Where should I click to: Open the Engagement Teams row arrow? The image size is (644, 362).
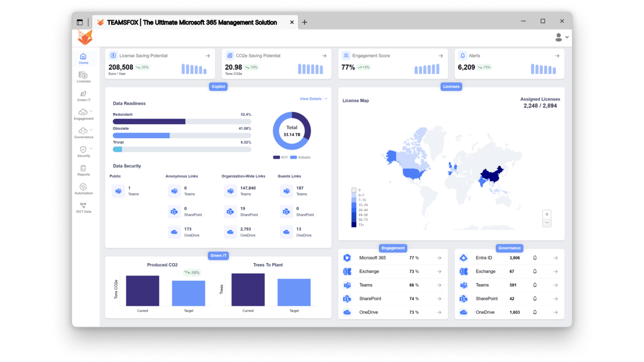coord(439,285)
